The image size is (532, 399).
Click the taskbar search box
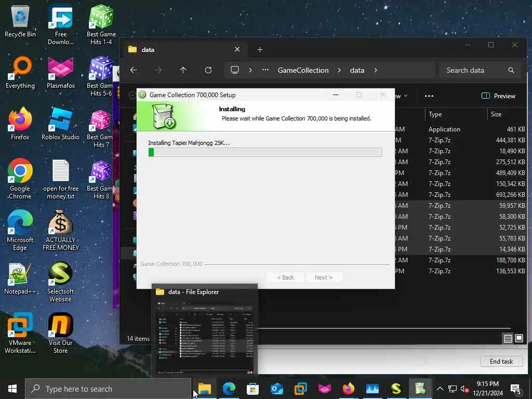coord(108,389)
